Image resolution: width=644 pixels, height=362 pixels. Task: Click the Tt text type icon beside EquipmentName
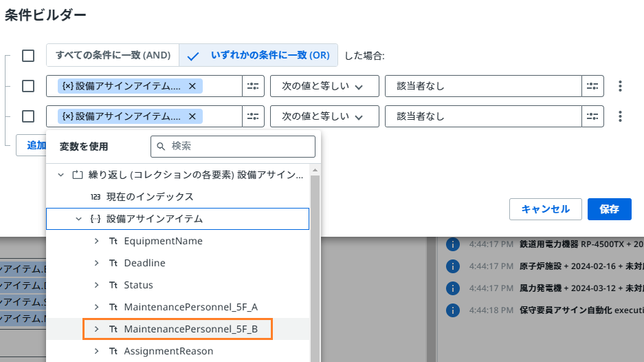coord(113,241)
